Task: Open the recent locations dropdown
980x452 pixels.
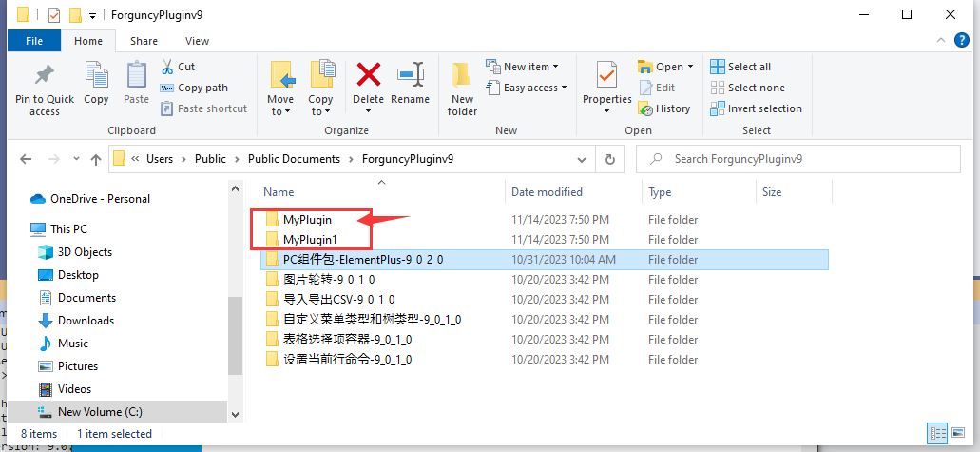Action: pyautogui.click(x=76, y=159)
